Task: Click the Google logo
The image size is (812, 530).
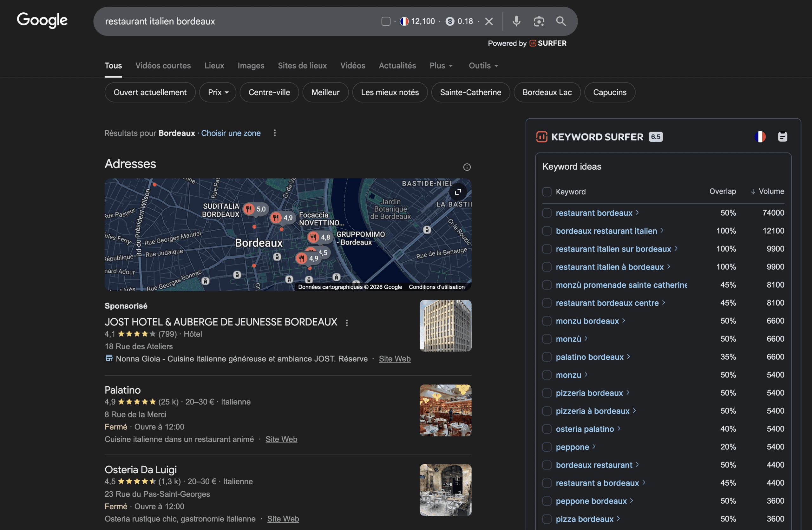Action: (x=42, y=21)
